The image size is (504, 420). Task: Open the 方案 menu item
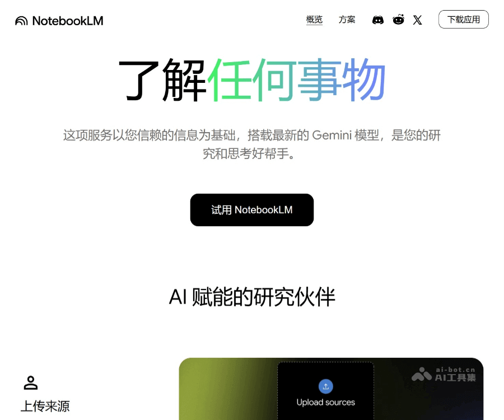click(347, 20)
